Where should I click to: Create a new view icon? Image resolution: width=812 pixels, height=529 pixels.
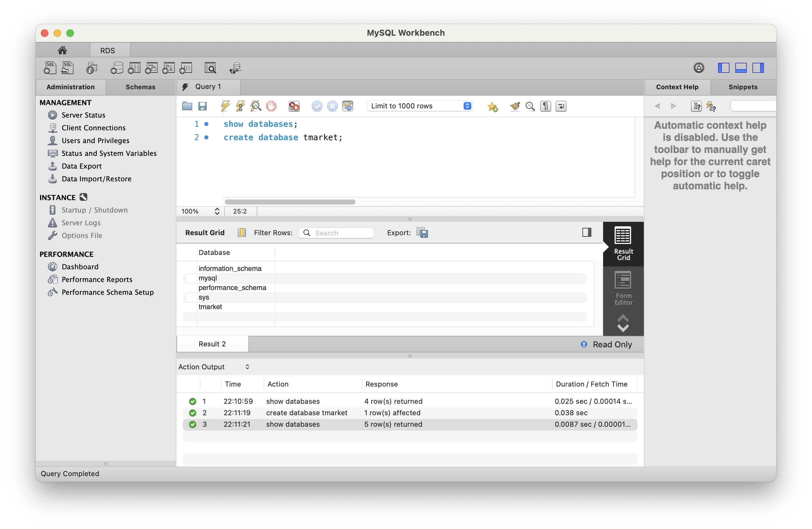(x=151, y=68)
